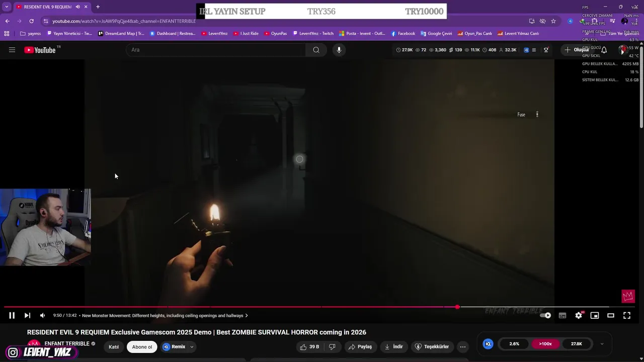Expand the vidIQ stats panel chevron
Image resolution: width=644 pixels, height=362 pixels.
[x=602, y=344]
